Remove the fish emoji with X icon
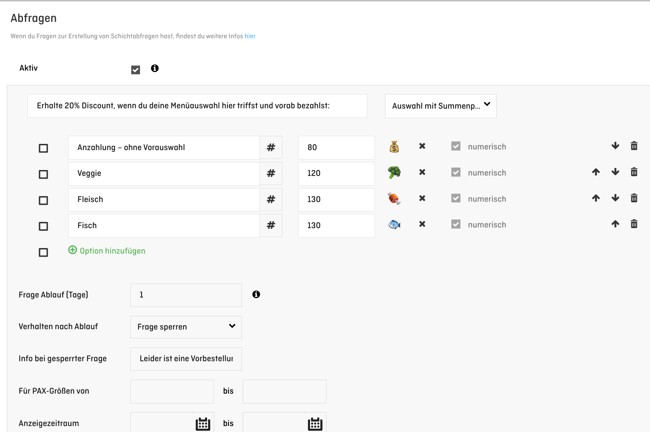Screen dimensions: 650x432 (422, 224)
